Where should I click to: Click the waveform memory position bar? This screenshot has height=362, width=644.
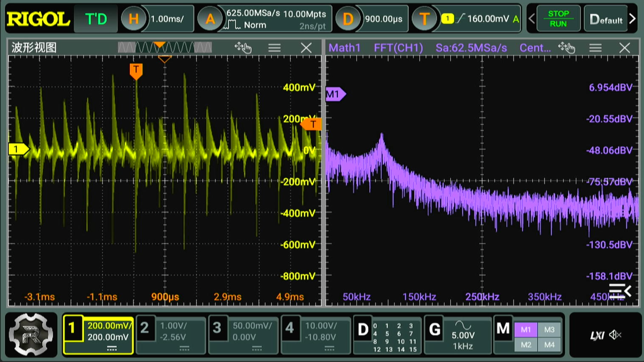click(x=165, y=47)
